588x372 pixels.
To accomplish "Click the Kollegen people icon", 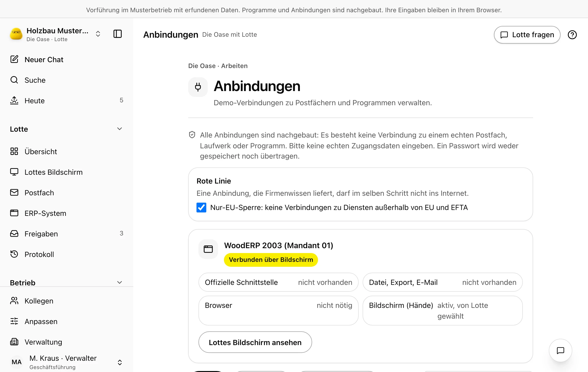I will point(14,301).
